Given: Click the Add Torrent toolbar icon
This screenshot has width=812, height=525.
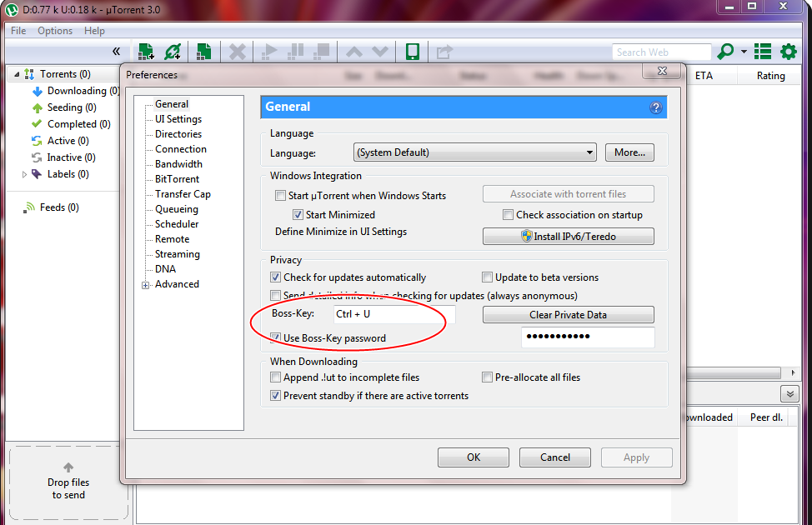Looking at the screenshot, I should click(146, 52).
